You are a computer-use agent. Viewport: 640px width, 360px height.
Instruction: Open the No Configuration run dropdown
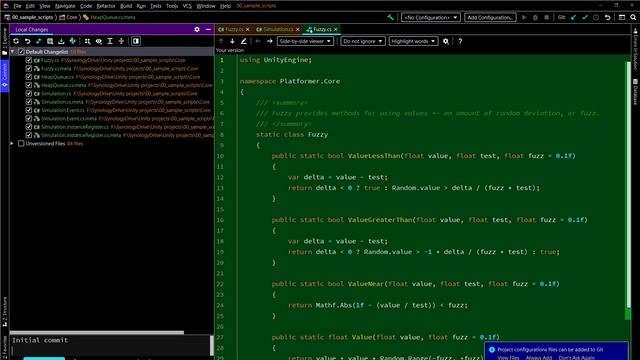click(x=431, y=17)
